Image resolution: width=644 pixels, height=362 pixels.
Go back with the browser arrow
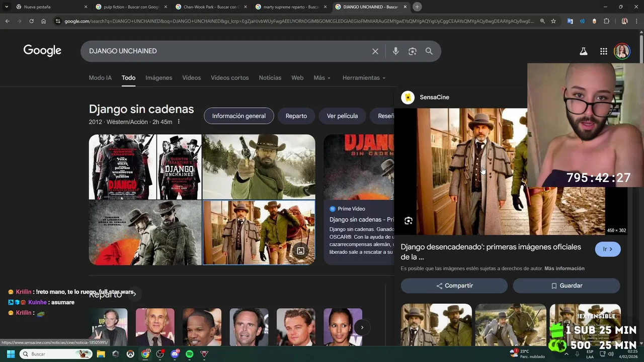pyautogui.click(x=7, y=21)
